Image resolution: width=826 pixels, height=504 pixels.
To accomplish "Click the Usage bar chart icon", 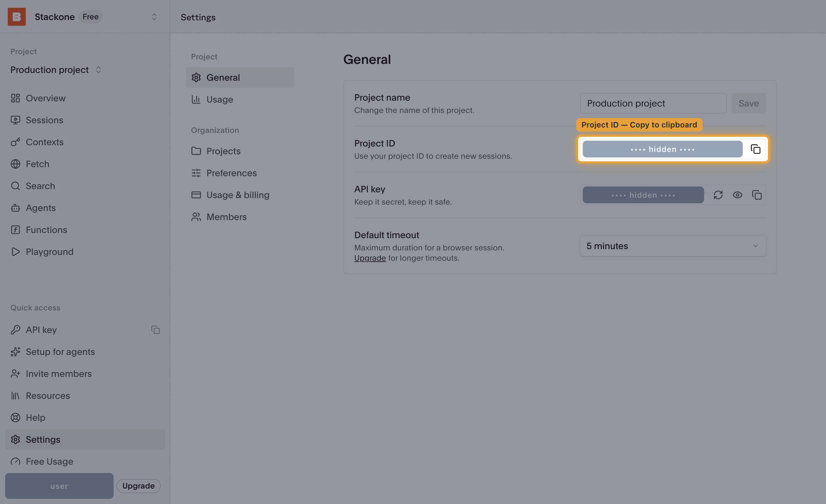I will click(196, 100).
